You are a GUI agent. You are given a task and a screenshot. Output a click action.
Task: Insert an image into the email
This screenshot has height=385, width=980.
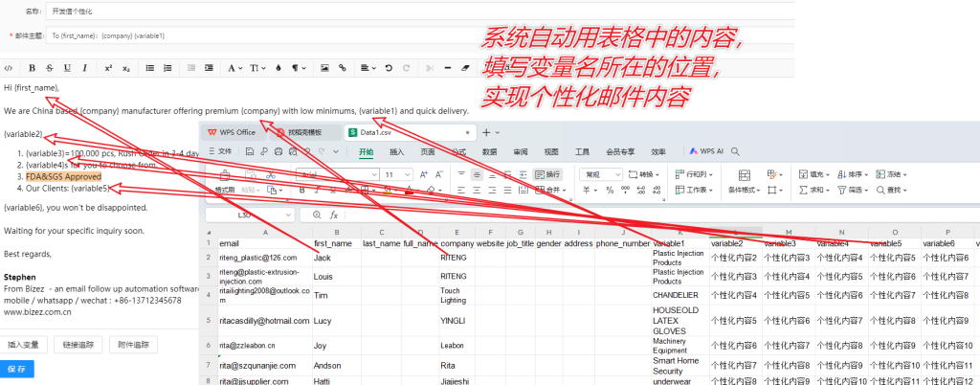click(x=324, y=68)
